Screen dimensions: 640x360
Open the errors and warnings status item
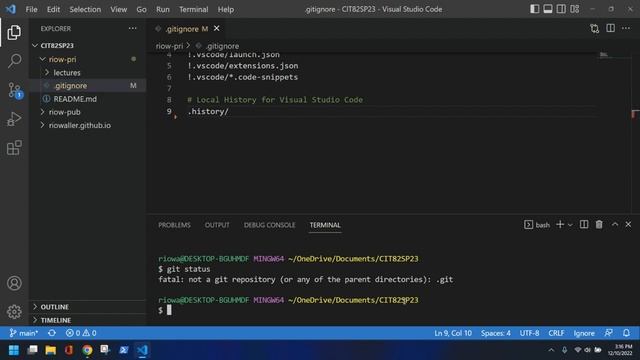click(81, 333)
